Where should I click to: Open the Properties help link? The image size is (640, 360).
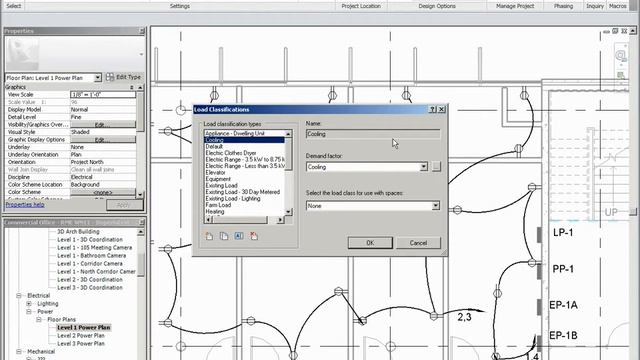pyautogui.click(x=25, y=204)
